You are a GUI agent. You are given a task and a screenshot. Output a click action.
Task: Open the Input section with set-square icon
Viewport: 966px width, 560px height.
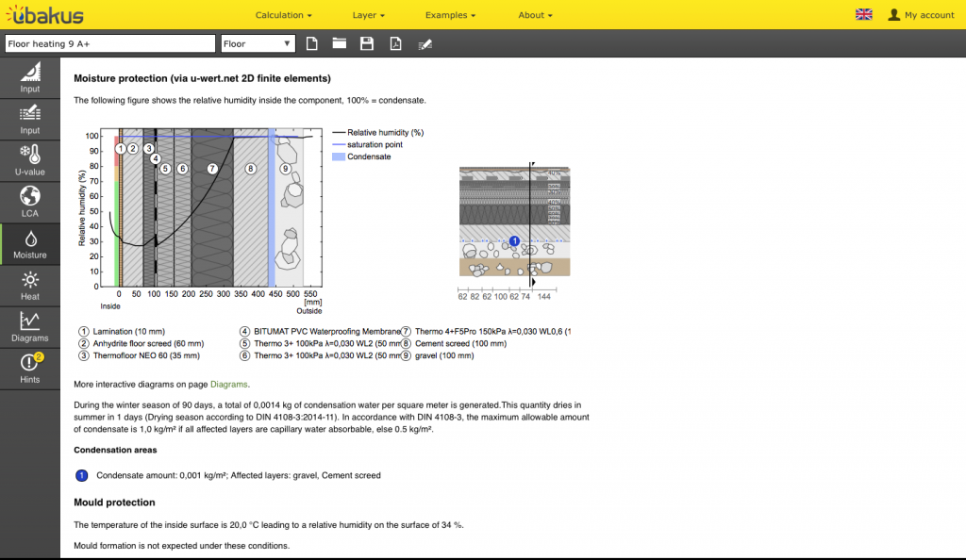pyautogui.click(x=30, y=77)
